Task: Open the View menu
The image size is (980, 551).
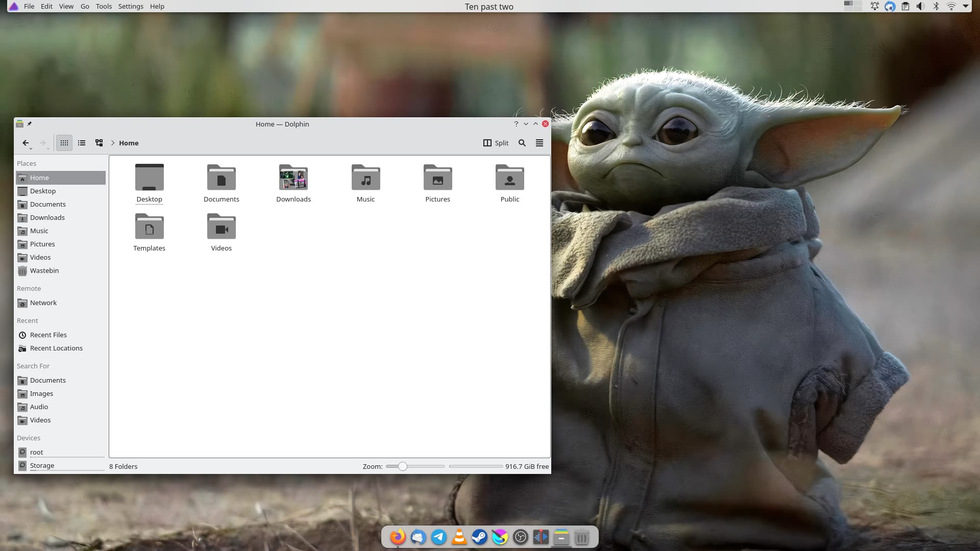Action: pyautogui.click(x=66, y=6)
